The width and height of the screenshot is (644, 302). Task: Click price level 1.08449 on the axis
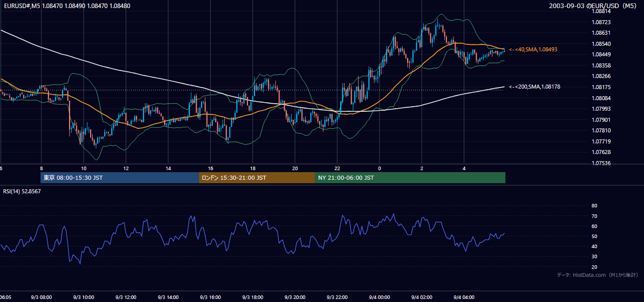point(601,54)
